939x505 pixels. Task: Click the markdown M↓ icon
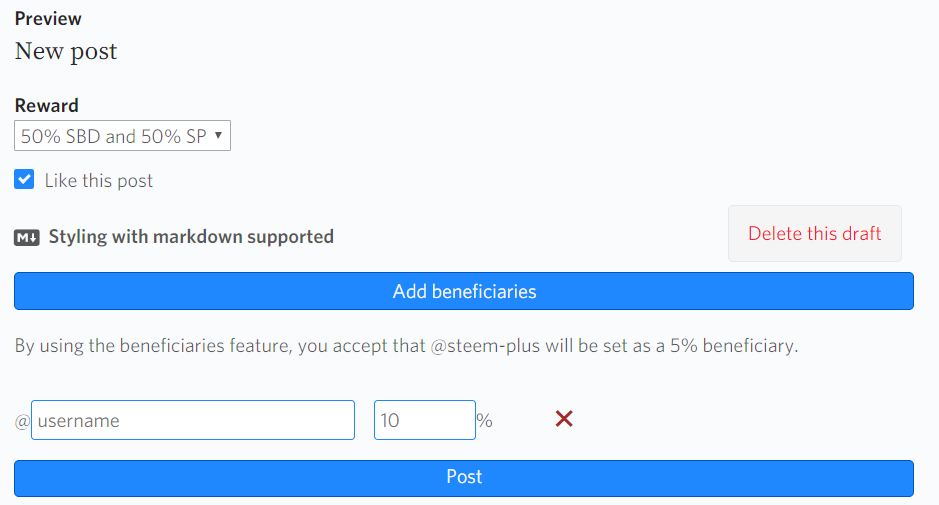click(27, 238)
